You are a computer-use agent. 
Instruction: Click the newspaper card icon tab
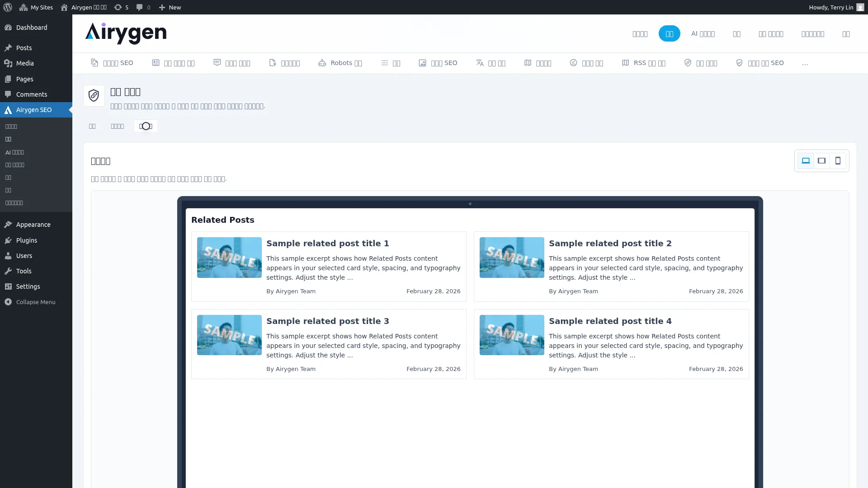pyautogui.click(x=173, y=63)
